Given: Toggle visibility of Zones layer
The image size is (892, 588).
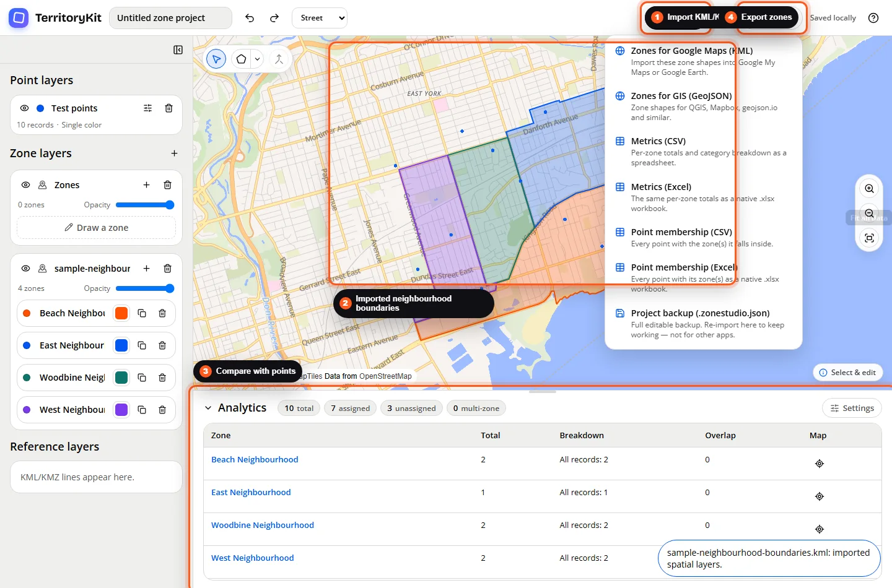Looking at the screenshot, I should coord(26,185).
